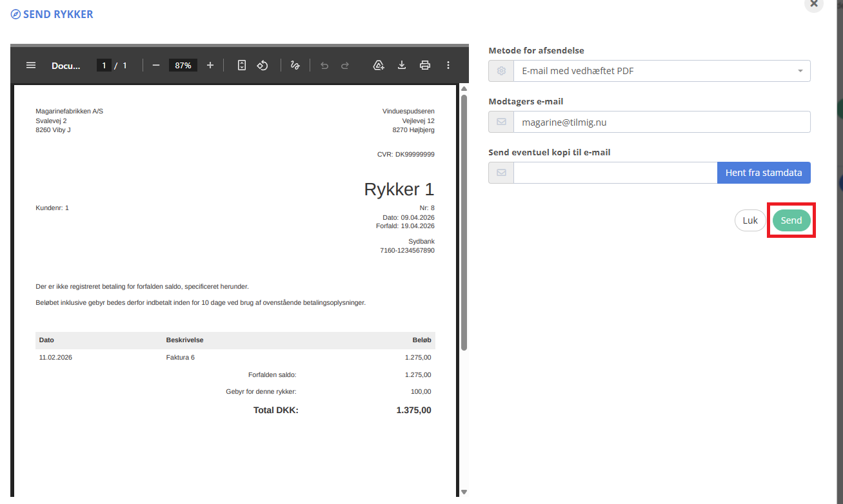Select the zoom in icon in PDF toolbar
This screenshot has height=504, width=843.
click(210, 64)
